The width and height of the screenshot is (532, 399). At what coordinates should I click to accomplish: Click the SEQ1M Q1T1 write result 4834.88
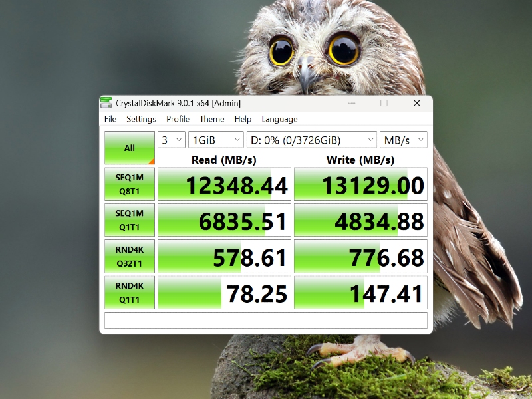360,220
